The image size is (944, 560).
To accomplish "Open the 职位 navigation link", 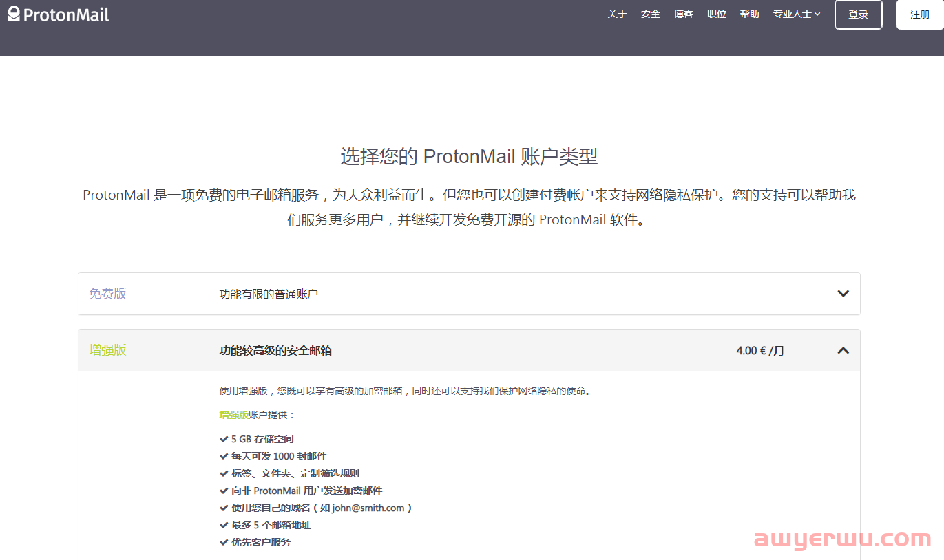I will (x=716, y=14).
